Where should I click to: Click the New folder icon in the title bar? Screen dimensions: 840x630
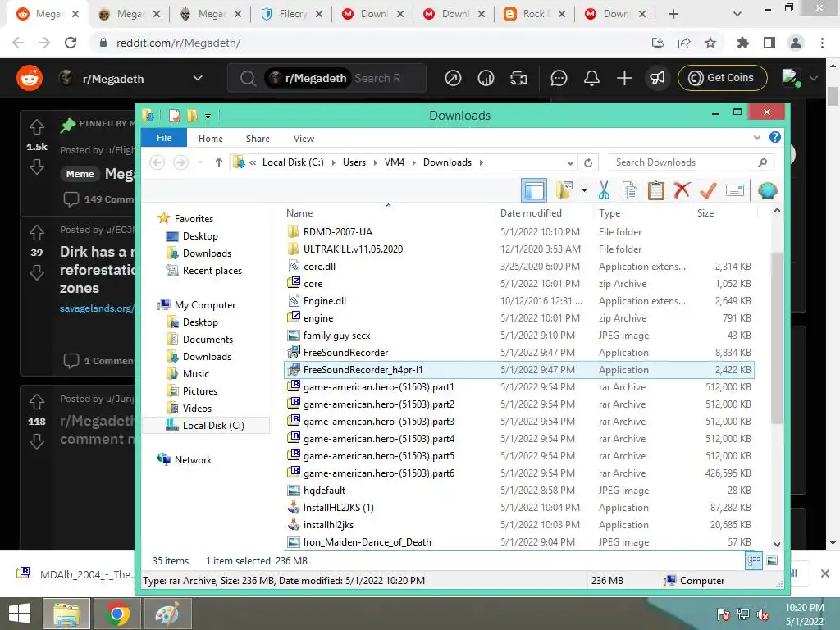(192, 116)
